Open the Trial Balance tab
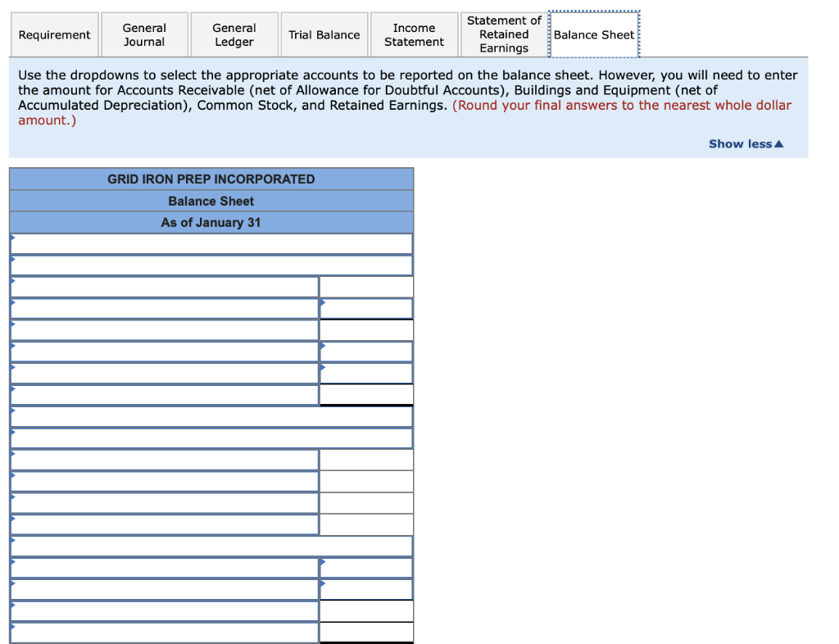839x644 pixels. tap(324, 34)
